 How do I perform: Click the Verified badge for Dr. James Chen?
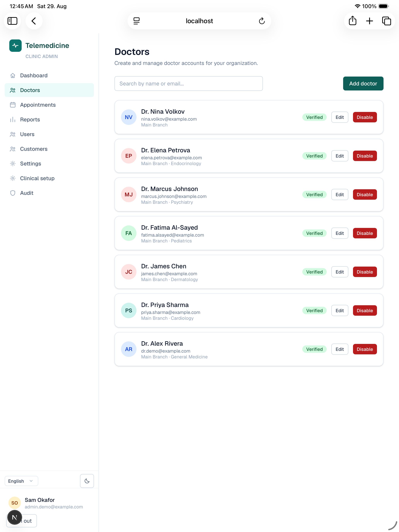314,272
